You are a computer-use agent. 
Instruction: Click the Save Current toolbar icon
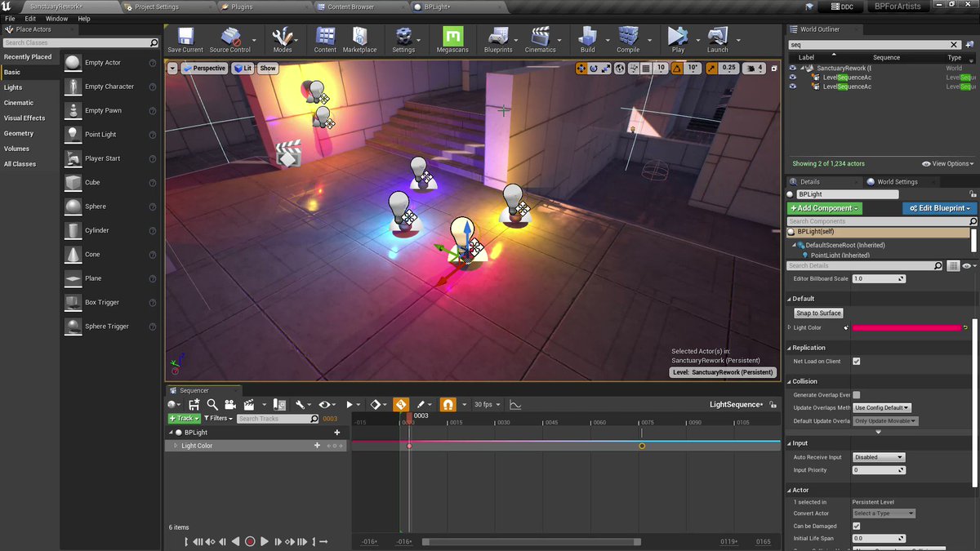click(185, 39)
